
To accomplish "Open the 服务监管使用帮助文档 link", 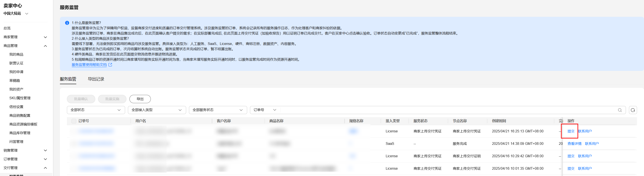I will click(x=89, y=65).
